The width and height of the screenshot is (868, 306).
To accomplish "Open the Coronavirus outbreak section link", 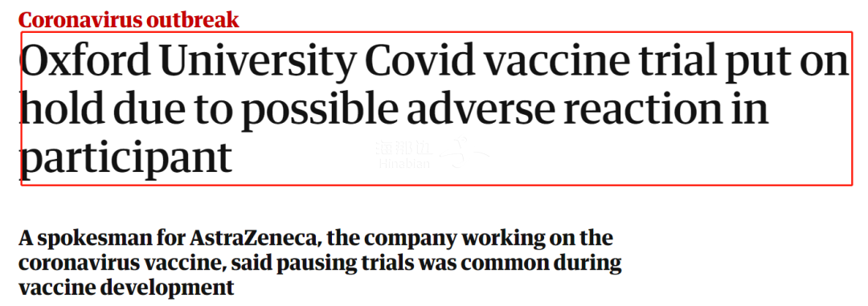I will [129, 20].
